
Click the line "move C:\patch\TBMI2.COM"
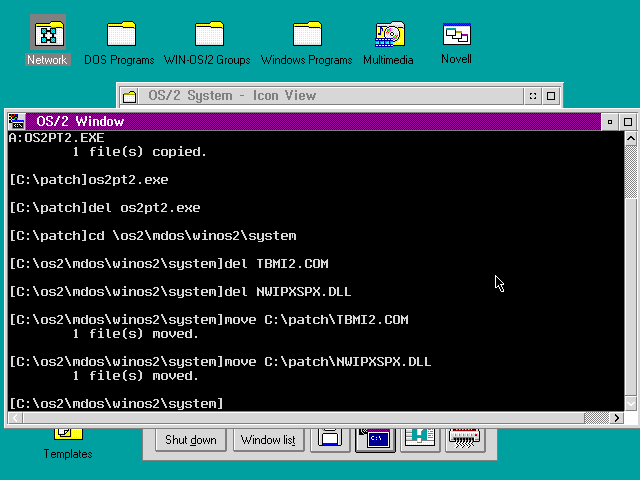tap(316, 320)
